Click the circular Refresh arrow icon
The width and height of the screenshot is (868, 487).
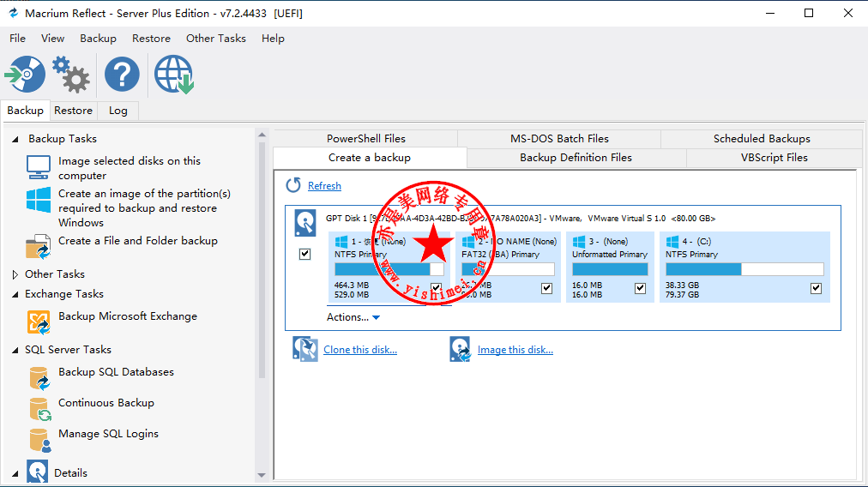(x=293, y=185)
